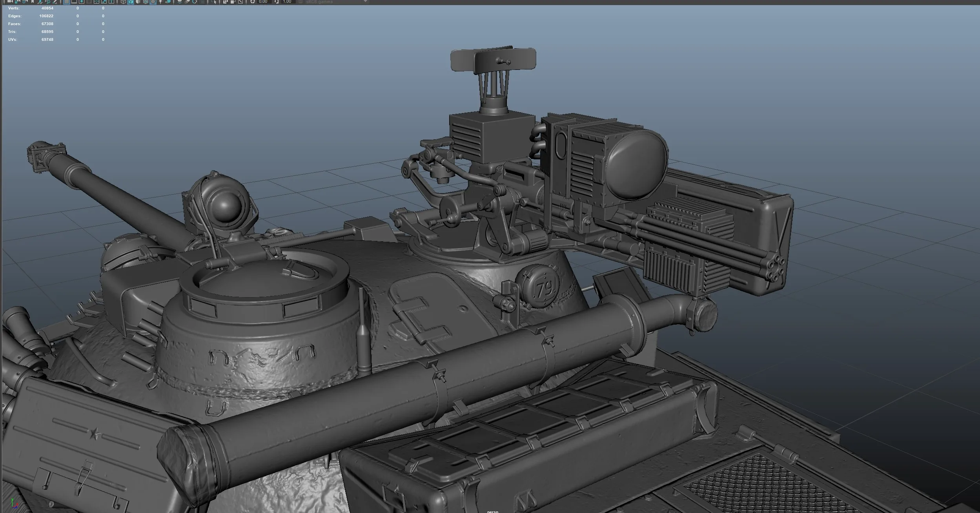
Task: Click the UVs: label in the poly count HUD
Action: point(13,39)
